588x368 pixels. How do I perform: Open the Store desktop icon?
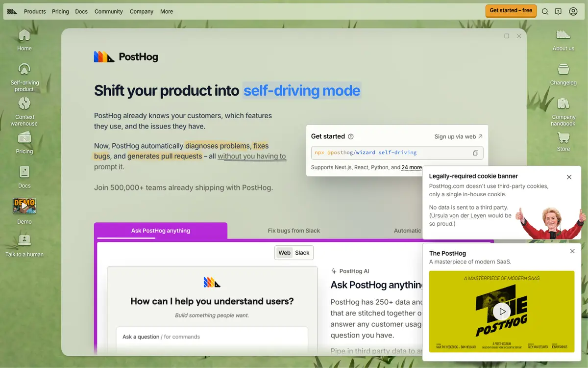click(x=563, y=143)
